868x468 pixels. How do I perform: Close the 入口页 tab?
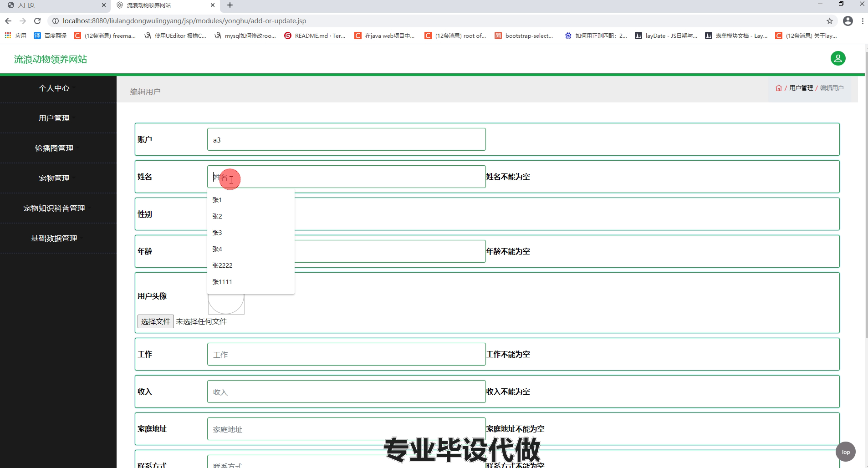click(103, 5)
